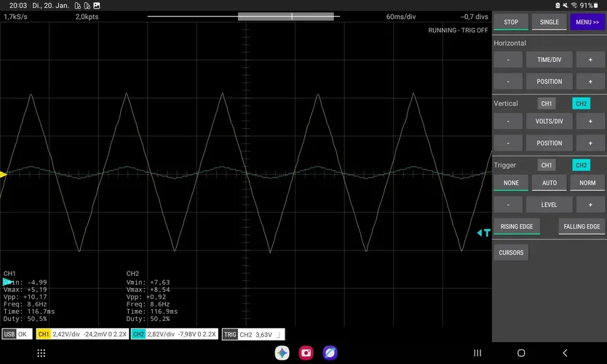Tap the Android home button
This screenshot has width=607, height=364.
521,353
